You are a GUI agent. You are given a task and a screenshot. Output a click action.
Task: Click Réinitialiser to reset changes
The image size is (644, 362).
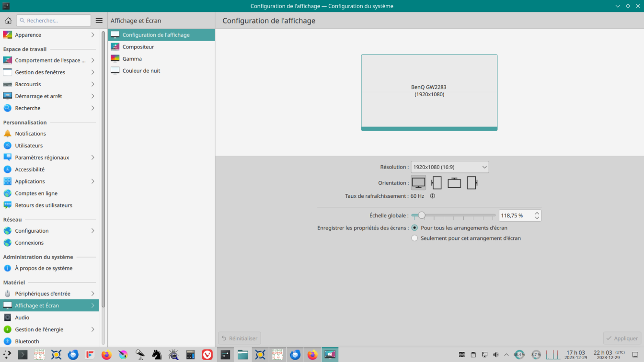(240, 338)
